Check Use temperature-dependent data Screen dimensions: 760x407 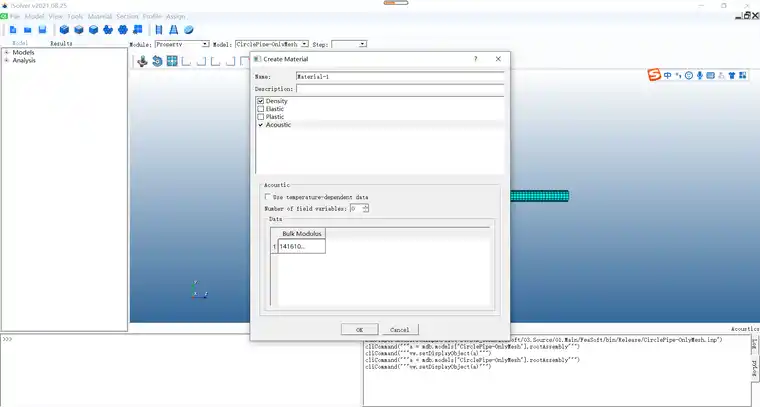click(268, 197)
